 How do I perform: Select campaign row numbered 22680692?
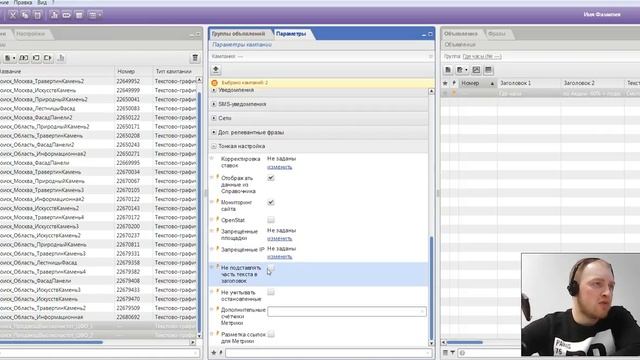coord(98,317)
